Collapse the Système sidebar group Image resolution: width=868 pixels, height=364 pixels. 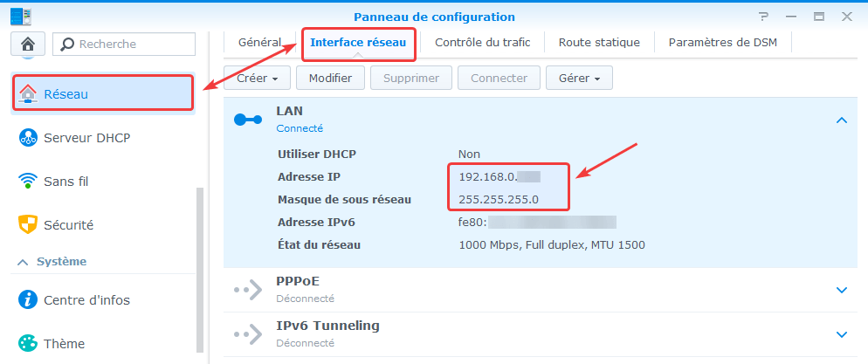23,262
